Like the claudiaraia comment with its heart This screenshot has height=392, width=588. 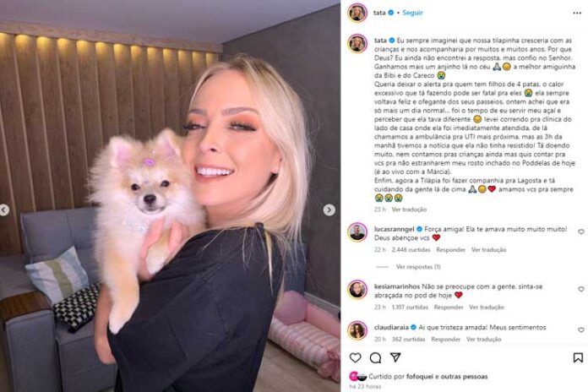point(581,330)
